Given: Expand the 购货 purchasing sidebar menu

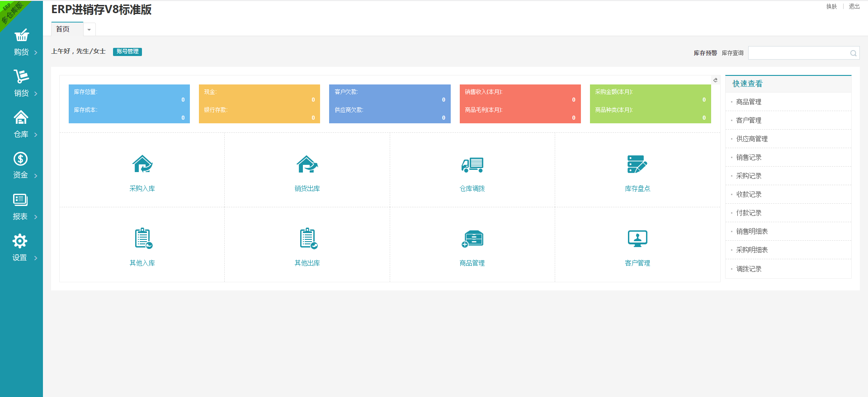Looking at the screenshot, I should click(21, 43).
